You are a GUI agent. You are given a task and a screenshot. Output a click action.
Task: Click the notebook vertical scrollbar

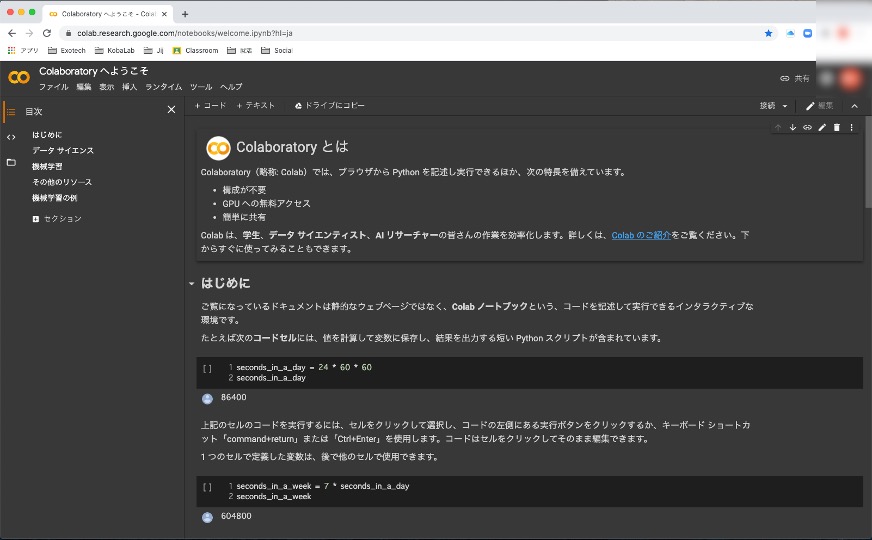(868, 161)
